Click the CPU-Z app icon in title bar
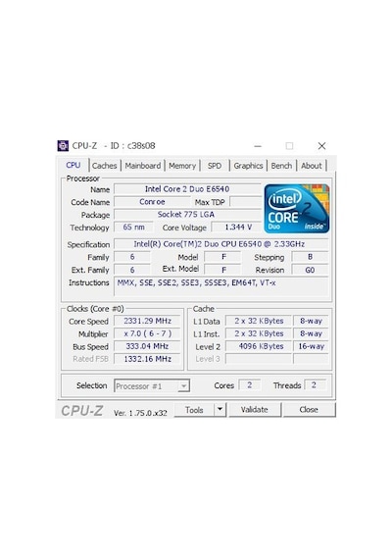Image resolution: width=392 pixels, height=559 pixels. coord(63,146)
